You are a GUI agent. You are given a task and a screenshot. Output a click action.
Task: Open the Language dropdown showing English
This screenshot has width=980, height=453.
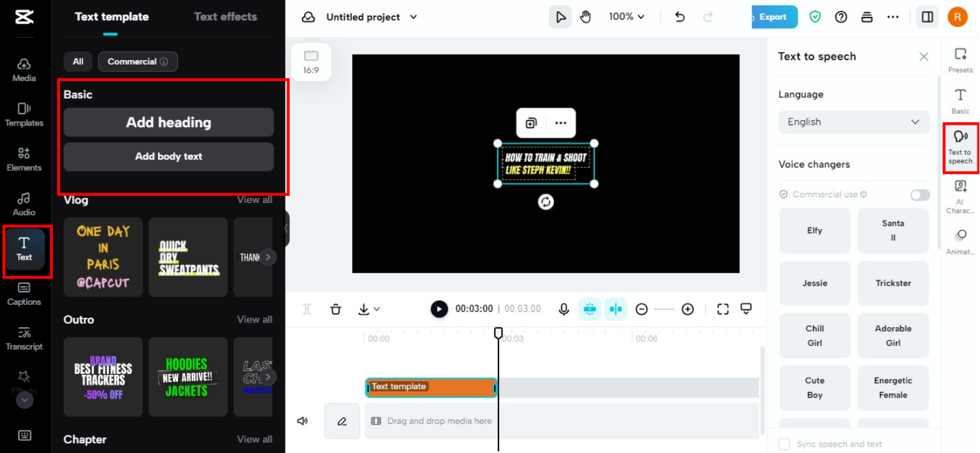pos(853,122)
